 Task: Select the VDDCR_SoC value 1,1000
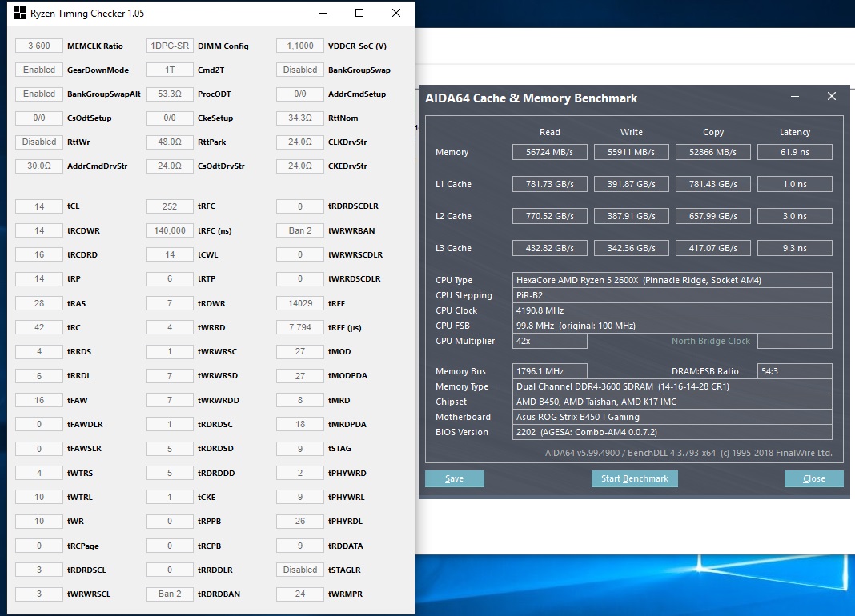coord(300,46)
